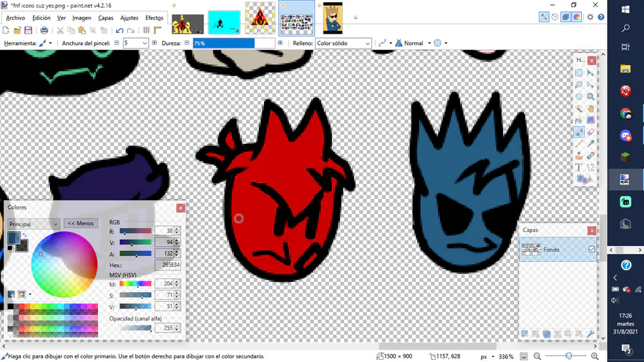Click the << Menos button
Viewport: 644px width, 362px height.
point(80,223)
